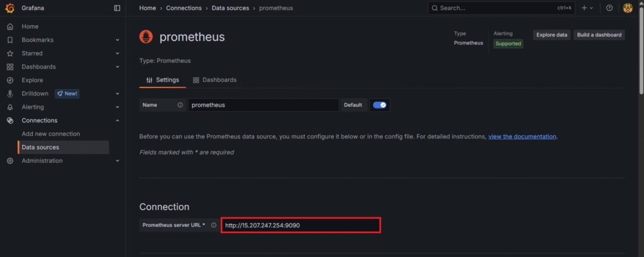Click the Dashboards grid icon in sidebar

(x=10, y=67)
